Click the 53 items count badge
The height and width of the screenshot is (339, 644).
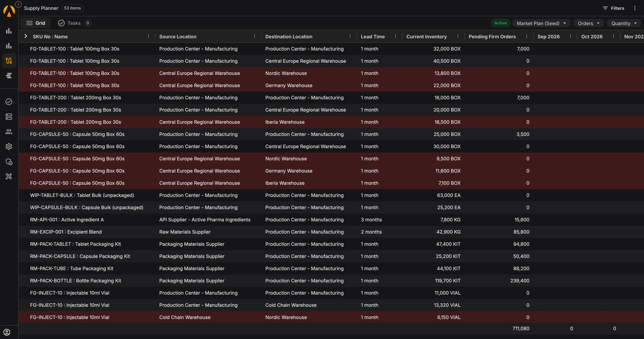(73, 8)
